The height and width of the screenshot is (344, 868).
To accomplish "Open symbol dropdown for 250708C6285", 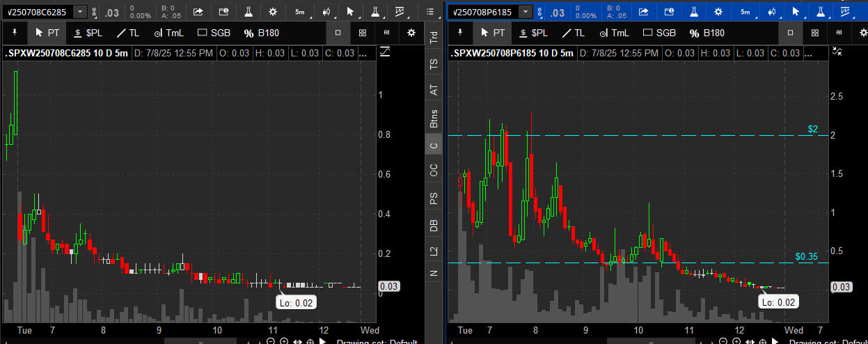I will point(81,12).
